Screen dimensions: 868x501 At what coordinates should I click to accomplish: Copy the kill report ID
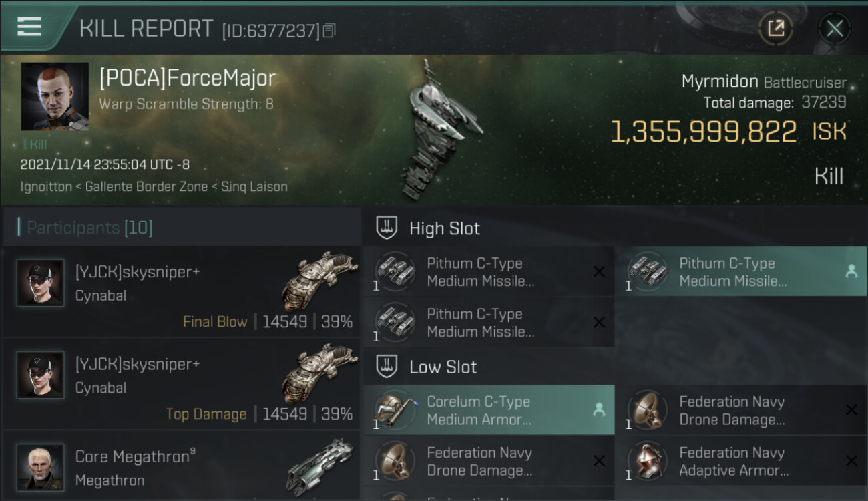[x=329, y=31]
